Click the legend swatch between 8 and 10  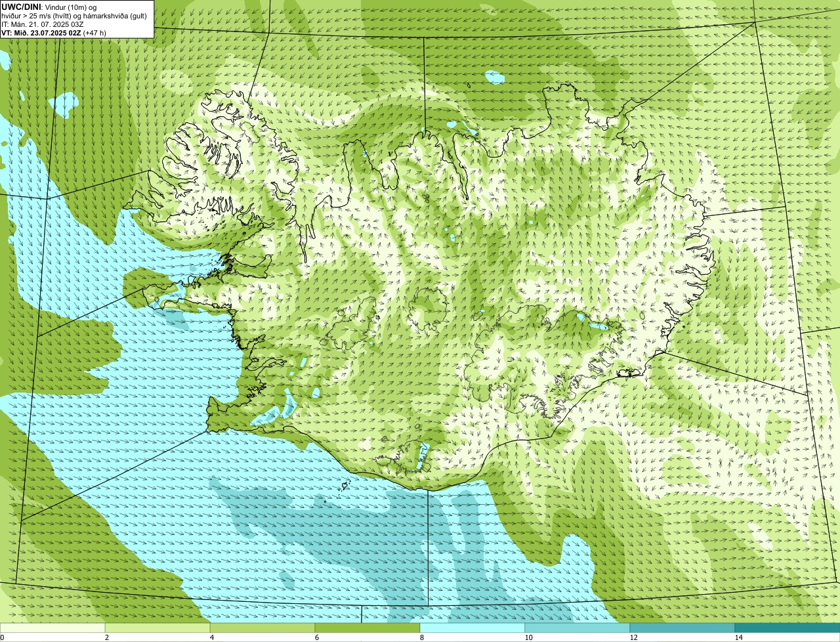click(x=472, y=628)
